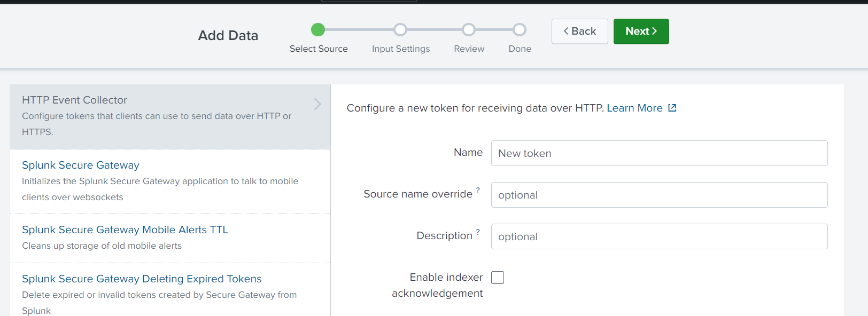Click the chevron arrow on HTTP Event Collector
868x316 pixels.
click(317, 104)
